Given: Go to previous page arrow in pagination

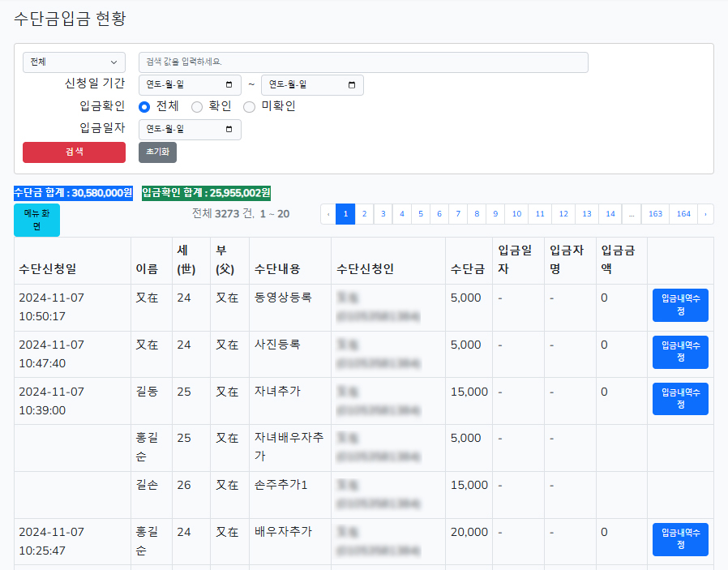Looking at the screenshot, I should 328,214.
